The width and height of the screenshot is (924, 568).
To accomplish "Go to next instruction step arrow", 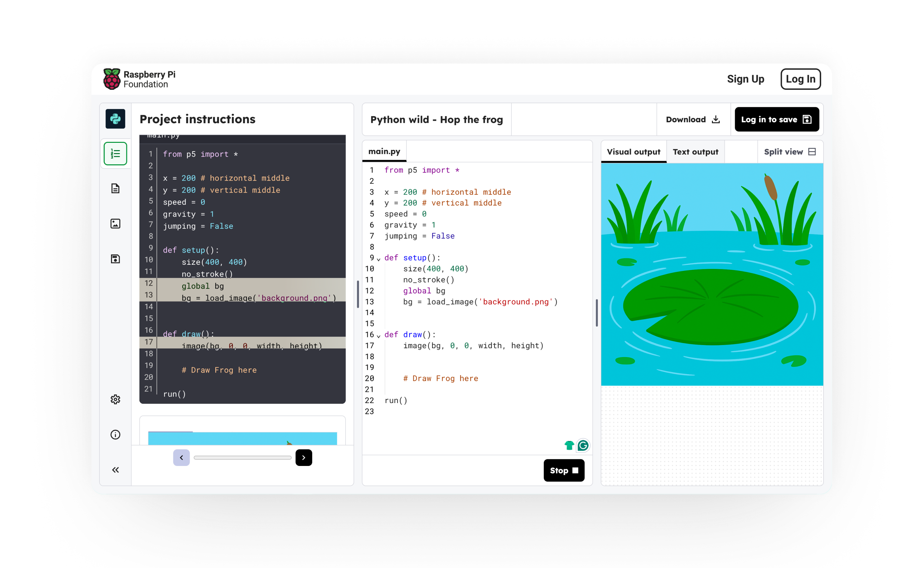I will [x=304, y=458].
